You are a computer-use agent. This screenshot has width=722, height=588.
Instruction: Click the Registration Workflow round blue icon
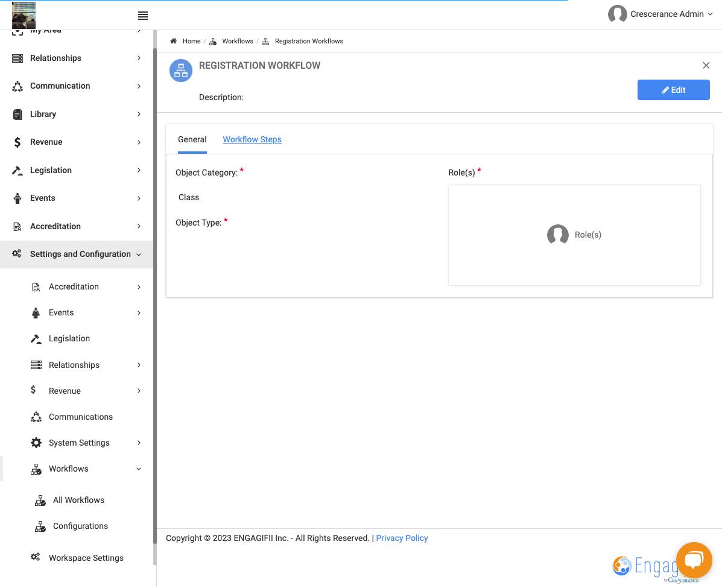pos(181,71)
